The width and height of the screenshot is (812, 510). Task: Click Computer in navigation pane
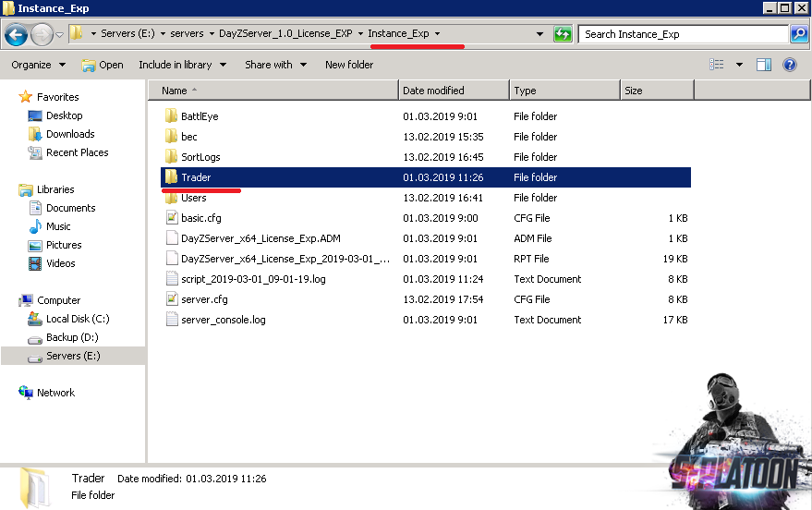pos(58,300)
